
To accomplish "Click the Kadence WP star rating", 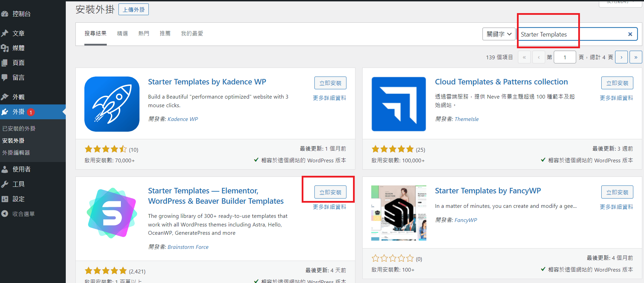I will pos(106,149).
